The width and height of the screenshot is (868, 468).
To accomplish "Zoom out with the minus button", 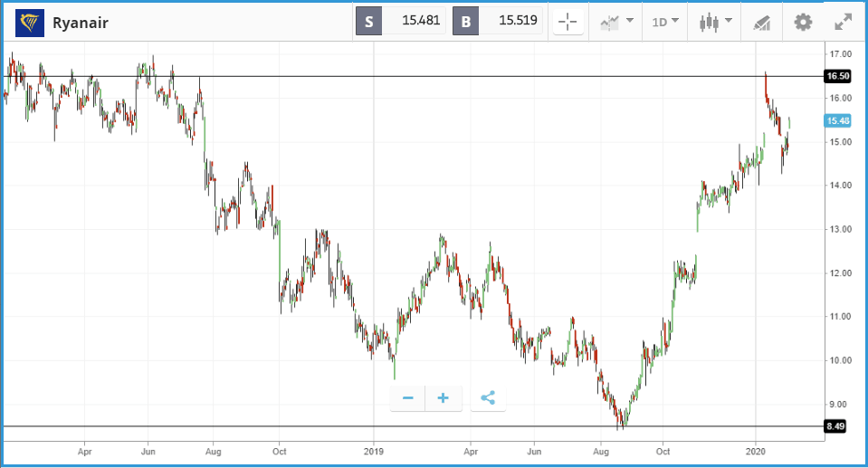I will [408, 397].
